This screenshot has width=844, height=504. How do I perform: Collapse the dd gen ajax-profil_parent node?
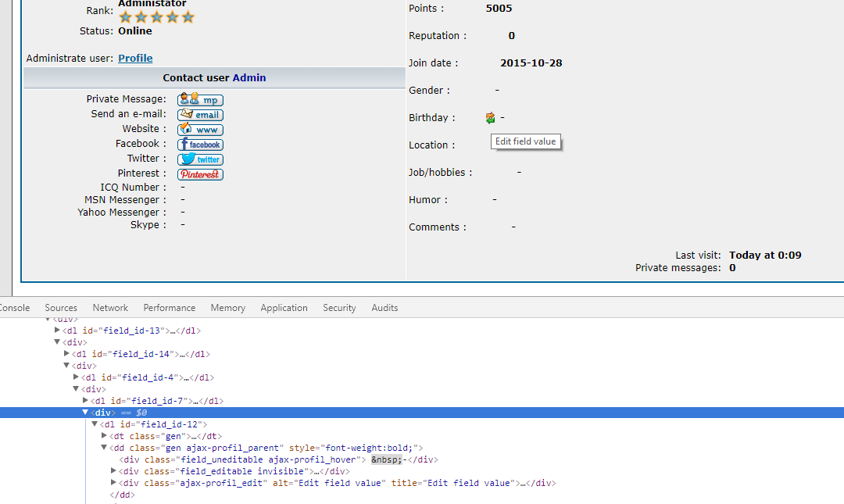coord(105,447)
